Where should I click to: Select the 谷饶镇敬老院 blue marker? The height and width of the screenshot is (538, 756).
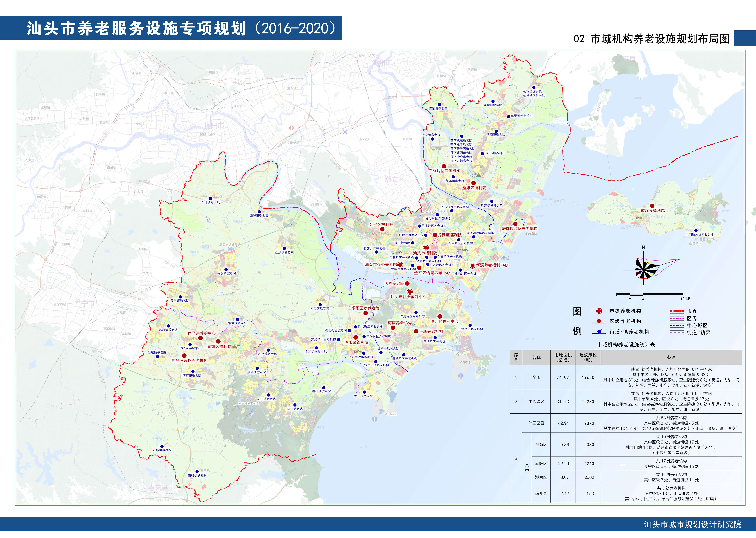point(226,269)
